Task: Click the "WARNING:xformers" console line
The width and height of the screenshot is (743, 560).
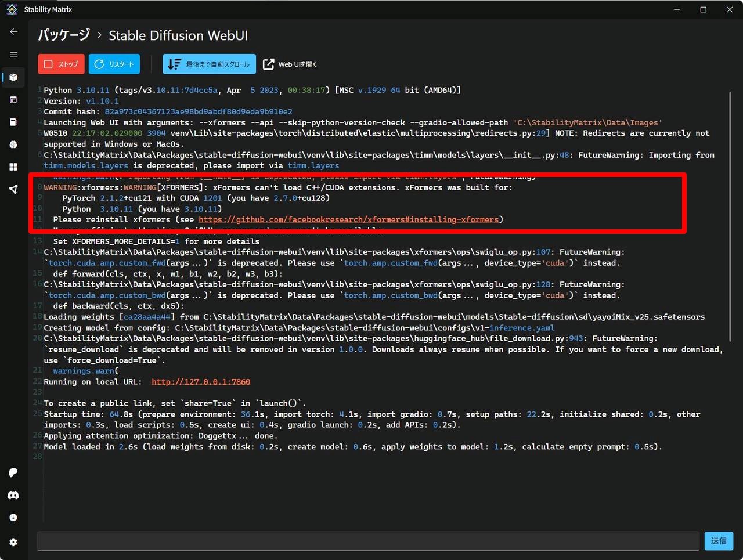Action: pos(278,187)
